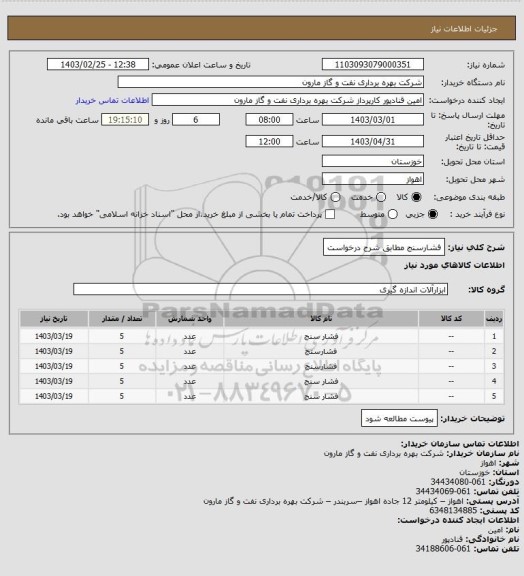
Task: Click the need date in row 5
Action: [54, 397]
